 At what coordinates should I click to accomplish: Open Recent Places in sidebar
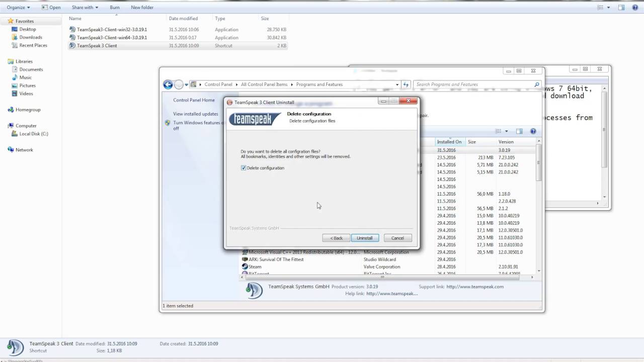coord(33,45)
